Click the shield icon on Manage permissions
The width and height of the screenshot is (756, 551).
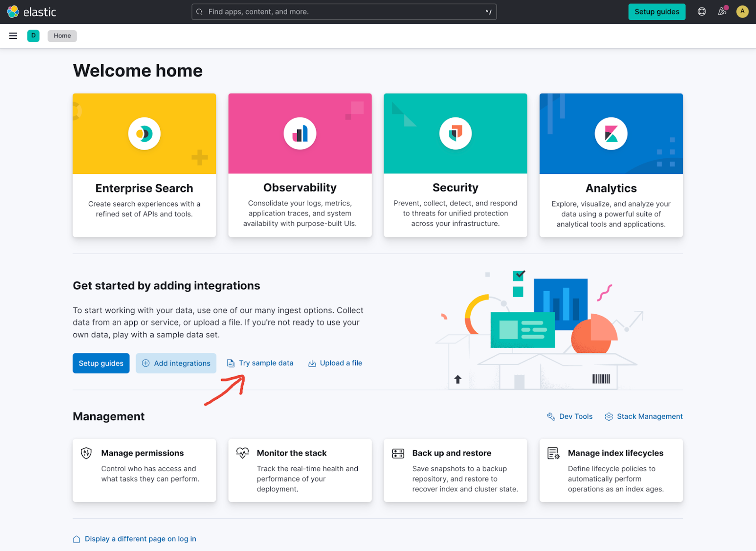point(86,453)
